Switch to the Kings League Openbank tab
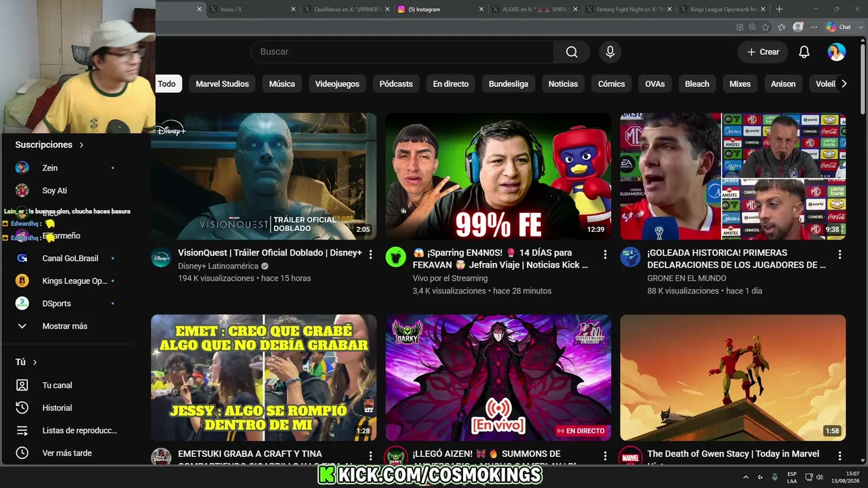Image resolution: width=868 pixels, height=488 pixels. coord(722,9)
